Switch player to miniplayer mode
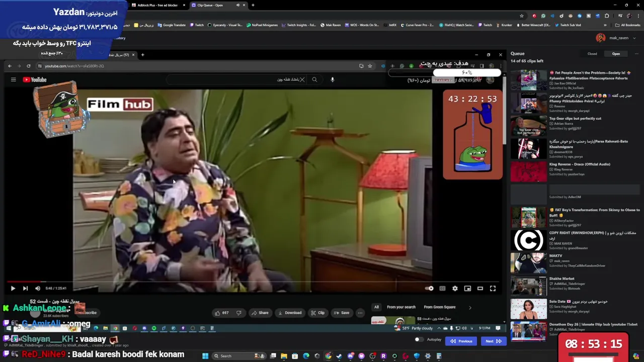Screen dimensions: 644x362 point(467,289)
